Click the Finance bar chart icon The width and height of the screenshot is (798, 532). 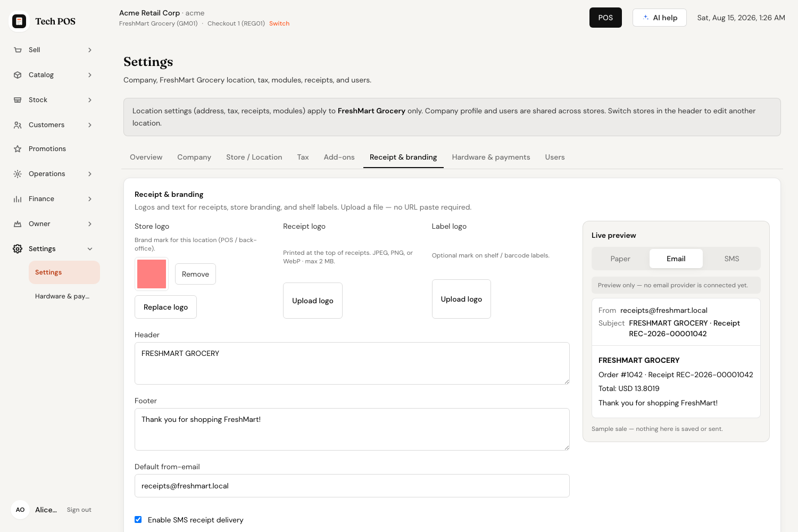18,199
